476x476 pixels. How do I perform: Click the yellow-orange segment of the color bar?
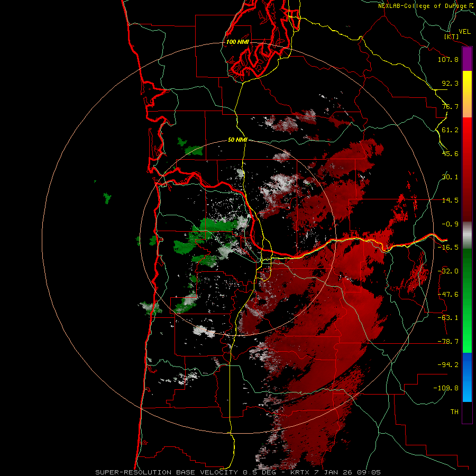pos(467,94)
